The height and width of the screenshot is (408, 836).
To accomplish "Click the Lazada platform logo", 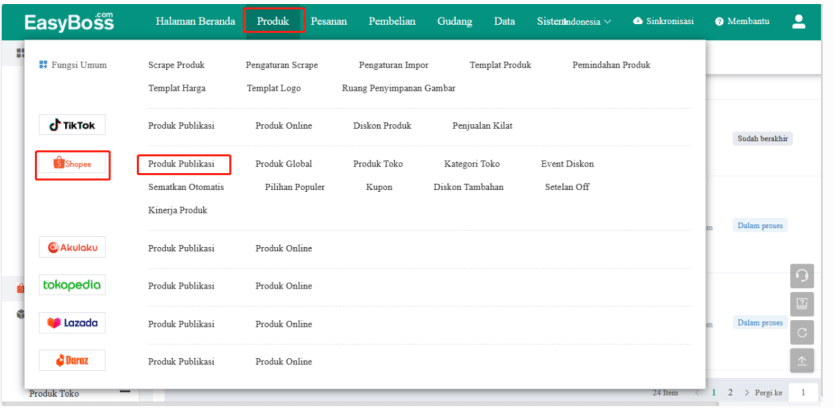I will point(72,323).
